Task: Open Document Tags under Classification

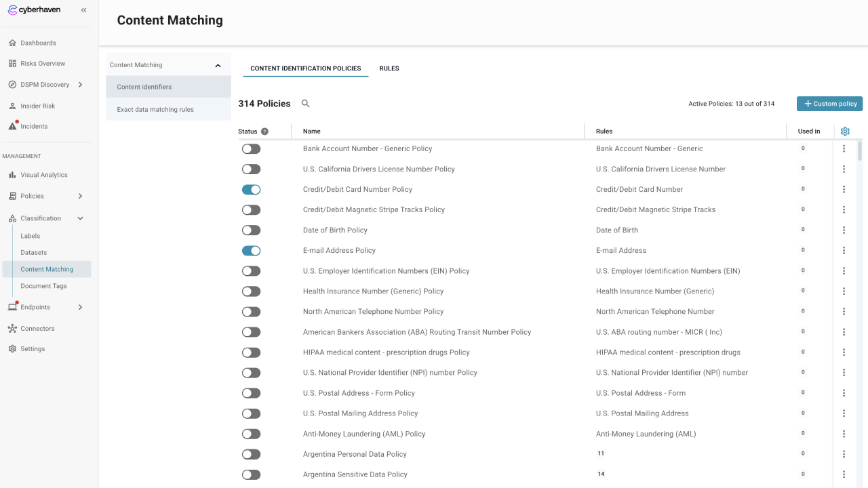Action: coord(43,286)
